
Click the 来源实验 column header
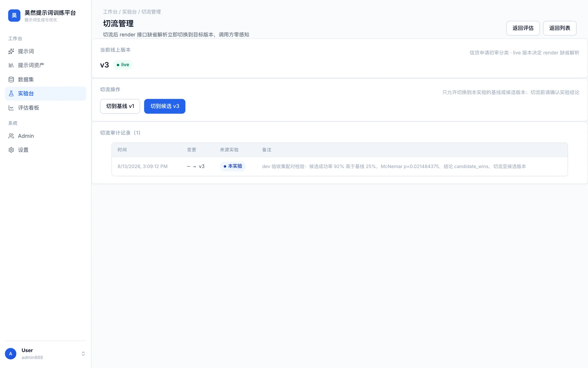click(229, 150)
